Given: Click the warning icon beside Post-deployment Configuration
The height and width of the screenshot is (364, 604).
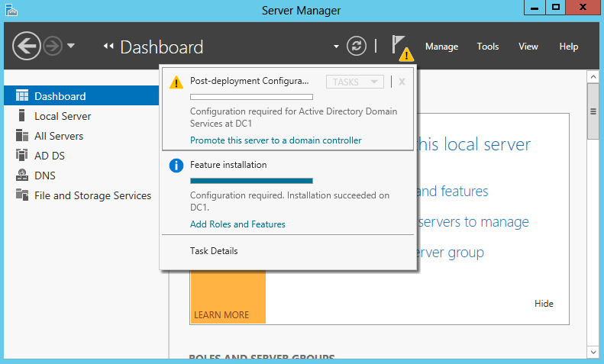Looking at the screenshot, I should pyautogui.click(x=176, y=82).
